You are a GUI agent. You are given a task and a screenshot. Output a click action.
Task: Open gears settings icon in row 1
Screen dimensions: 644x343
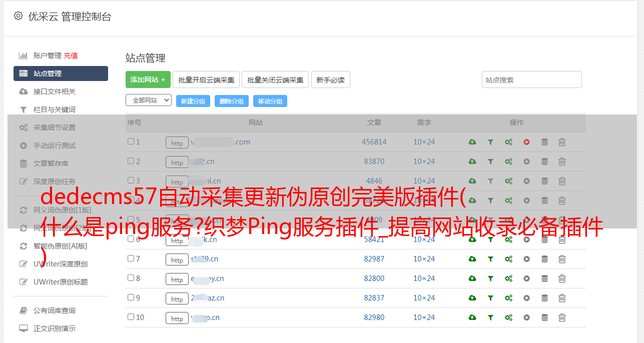(508, 142)
